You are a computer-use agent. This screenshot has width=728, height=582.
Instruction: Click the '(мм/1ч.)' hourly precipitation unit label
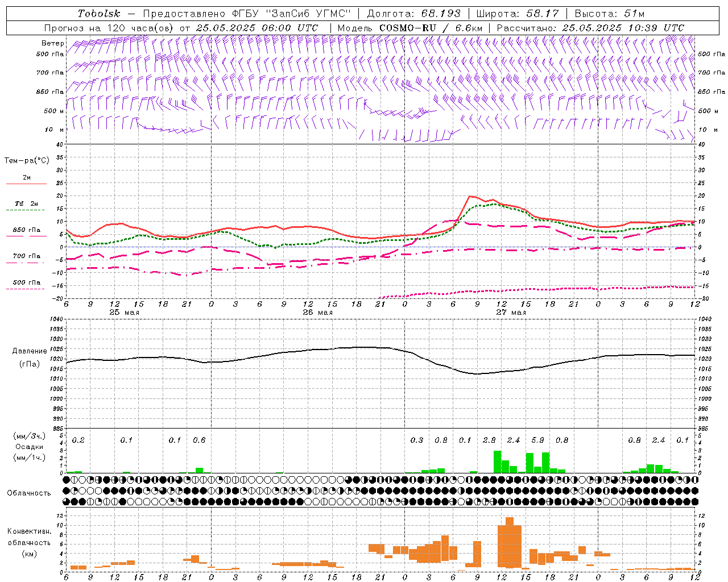(29, 458)
